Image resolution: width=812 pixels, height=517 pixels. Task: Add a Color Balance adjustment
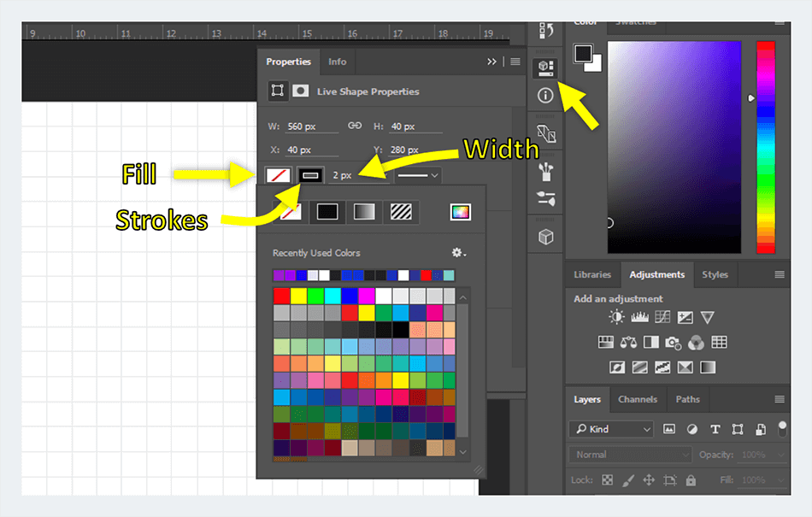(628, 342)
